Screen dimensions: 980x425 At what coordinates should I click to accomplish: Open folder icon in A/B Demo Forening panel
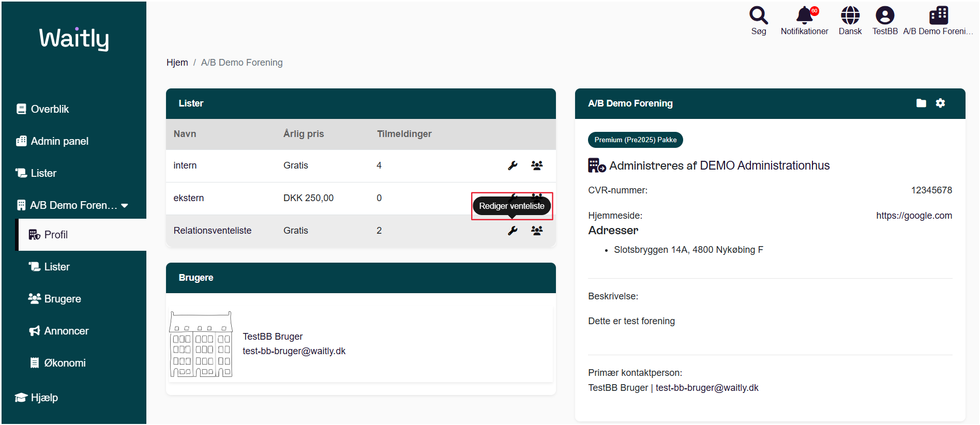point(921,103)
